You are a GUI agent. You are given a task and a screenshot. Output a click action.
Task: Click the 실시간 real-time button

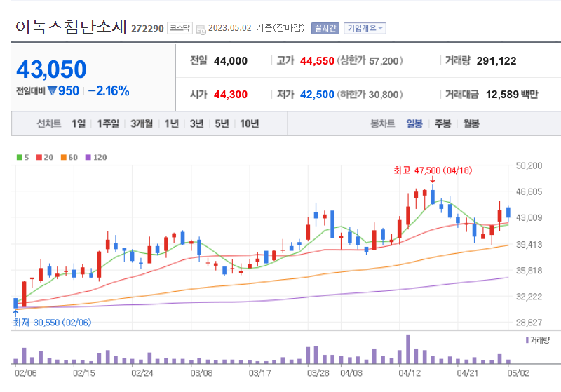tap(325, 28)
